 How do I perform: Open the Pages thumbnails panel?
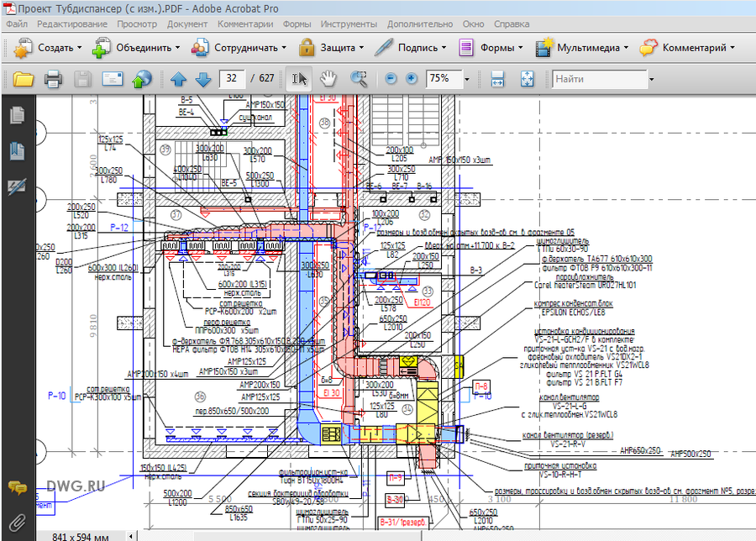tap(16, 115)
